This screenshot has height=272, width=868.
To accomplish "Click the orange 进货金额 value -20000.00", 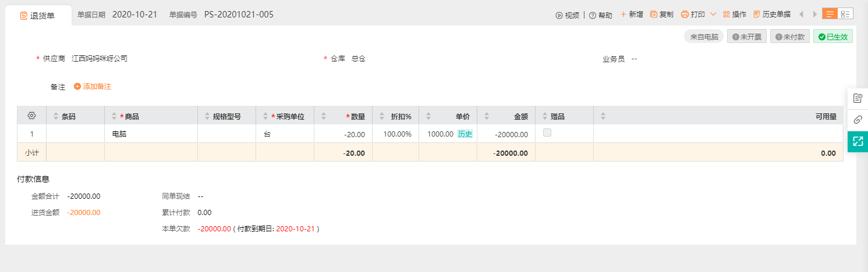I will pos(84,213).
